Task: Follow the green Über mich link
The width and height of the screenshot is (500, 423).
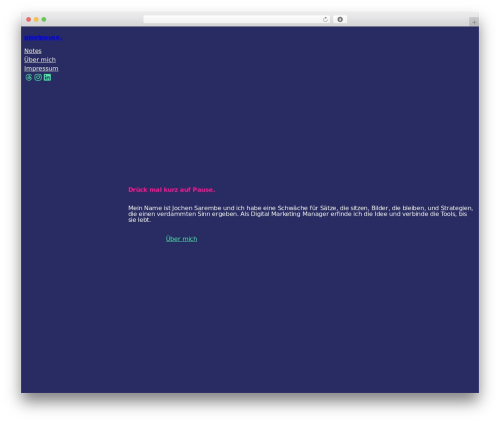Action: (181, 239)
